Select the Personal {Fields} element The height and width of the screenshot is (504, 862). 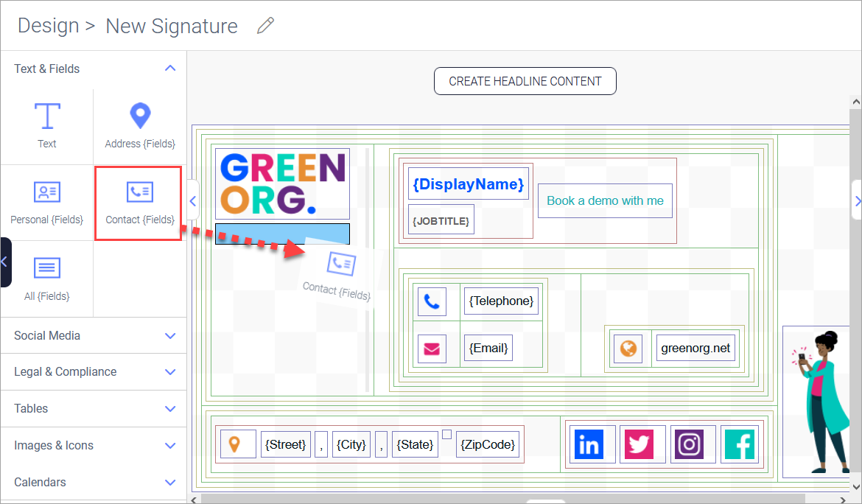coord(46,202)
